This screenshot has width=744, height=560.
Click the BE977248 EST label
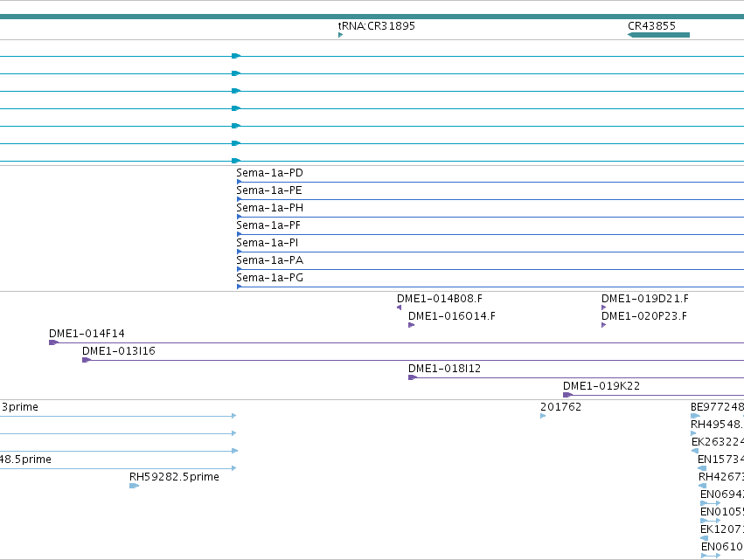[717, 407]
